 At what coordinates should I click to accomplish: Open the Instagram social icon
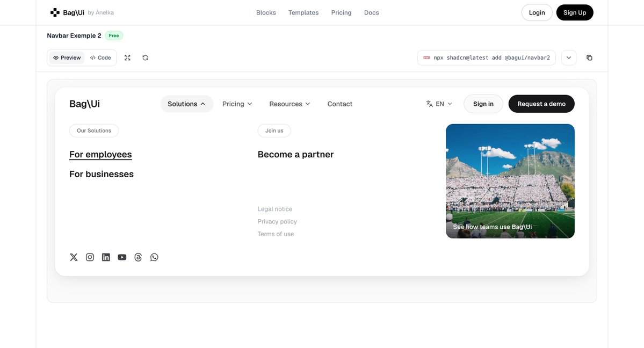point(90,257)
